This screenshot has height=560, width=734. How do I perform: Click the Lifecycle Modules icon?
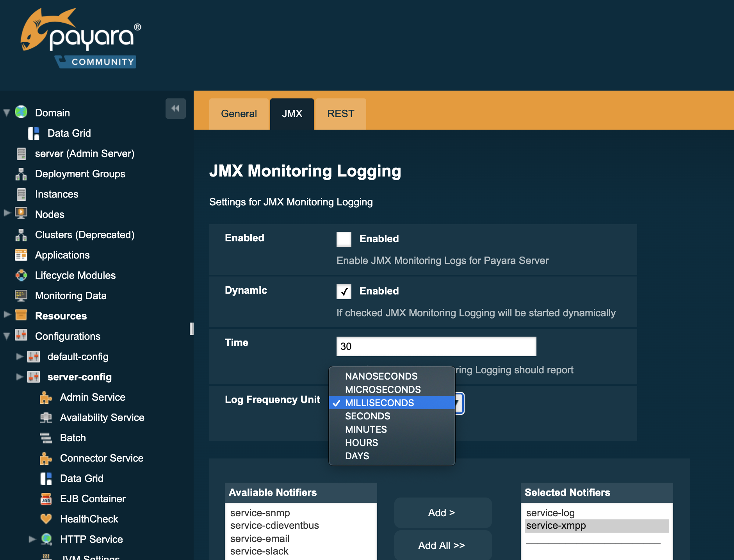[21, 275]
